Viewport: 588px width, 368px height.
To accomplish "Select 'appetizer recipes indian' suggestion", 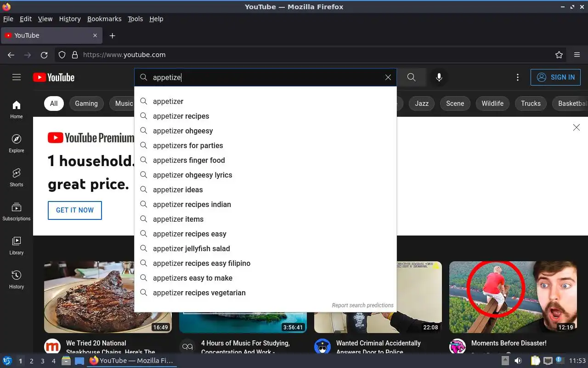I will pos(266,204).
